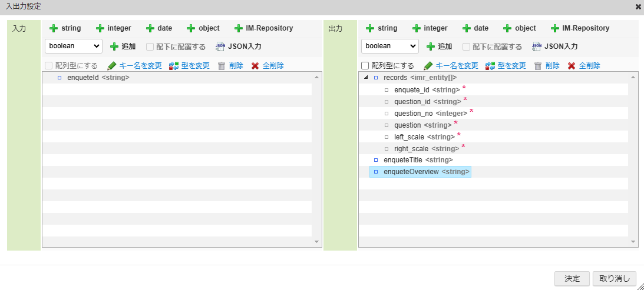This screenshot has width=644, height=290.
Task: Add string type to input panel
Action: click(x=65, y=28)
